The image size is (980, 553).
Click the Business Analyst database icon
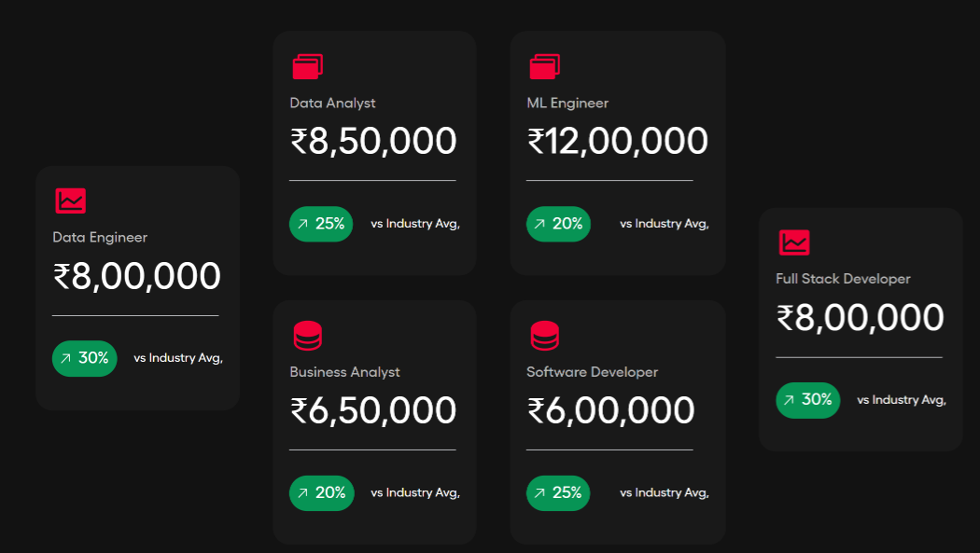(x=307, y=336)
